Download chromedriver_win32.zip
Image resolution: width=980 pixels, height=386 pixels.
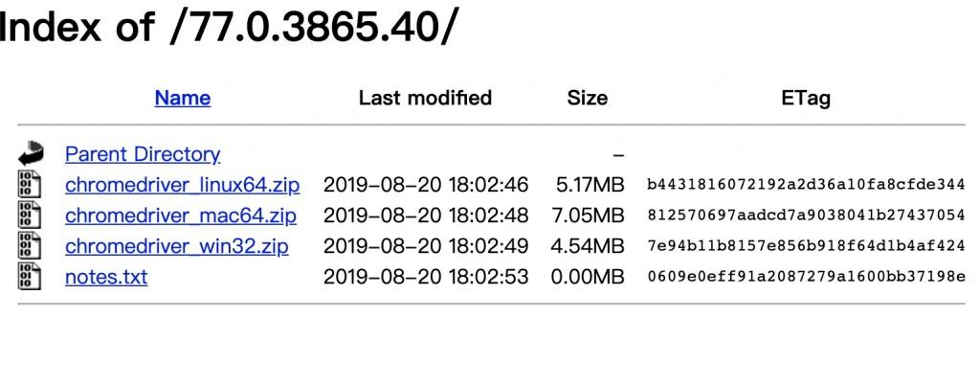point(177,246)
